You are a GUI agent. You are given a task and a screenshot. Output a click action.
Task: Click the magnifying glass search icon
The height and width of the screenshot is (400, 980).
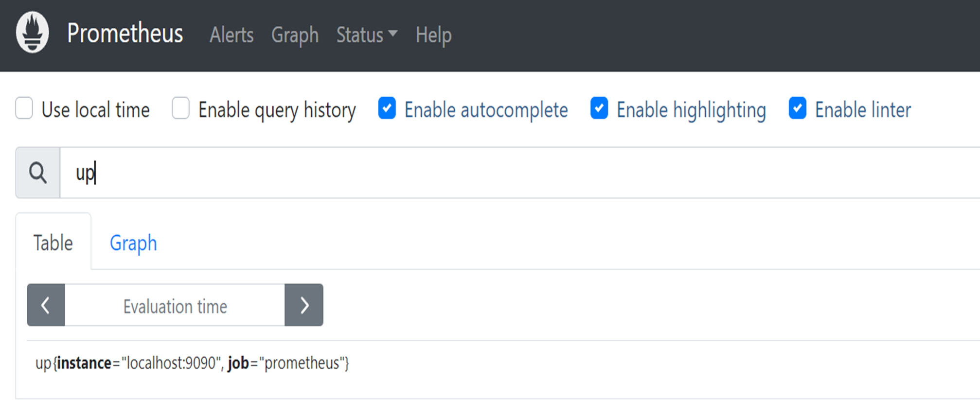point(38,173)
